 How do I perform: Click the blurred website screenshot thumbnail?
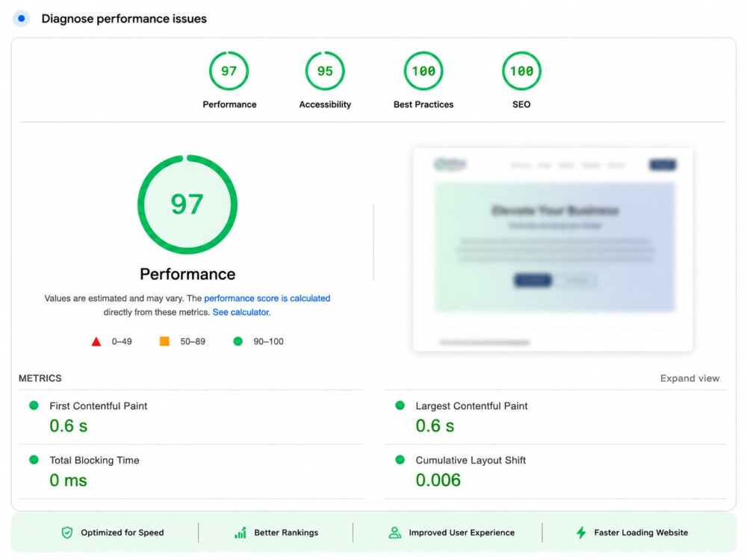(553, 249)
